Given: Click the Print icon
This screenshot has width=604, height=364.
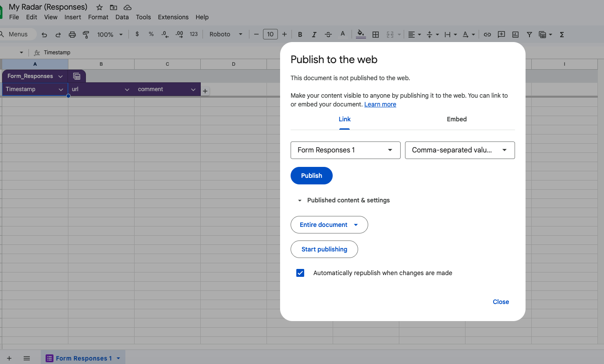Looking at the screenshot, I should 72,34.
